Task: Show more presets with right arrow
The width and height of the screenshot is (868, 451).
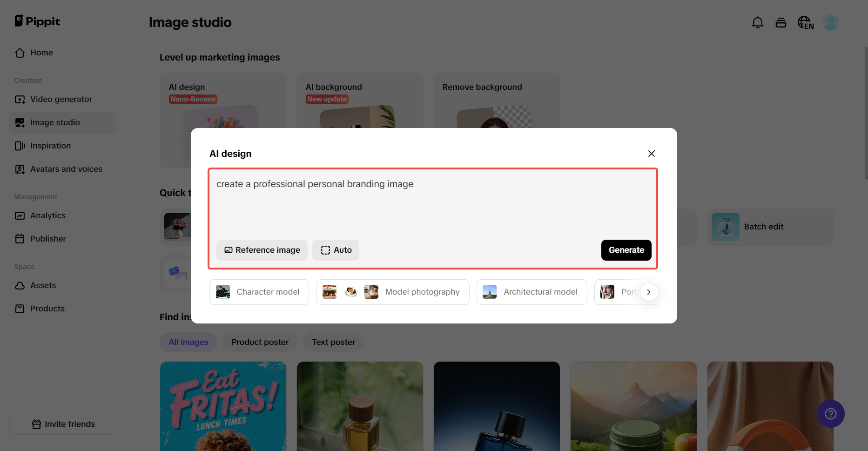Action: (x=649, y=292)
